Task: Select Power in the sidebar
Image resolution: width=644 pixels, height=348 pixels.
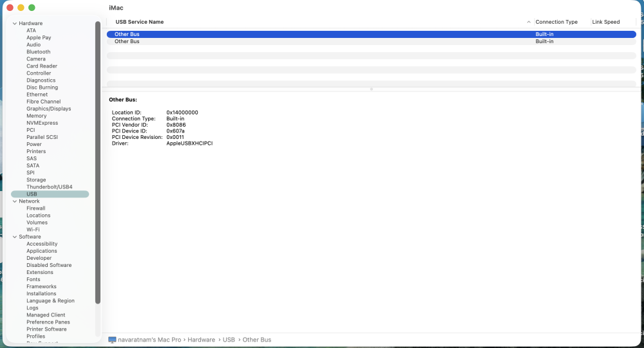Action: point(34,144)
